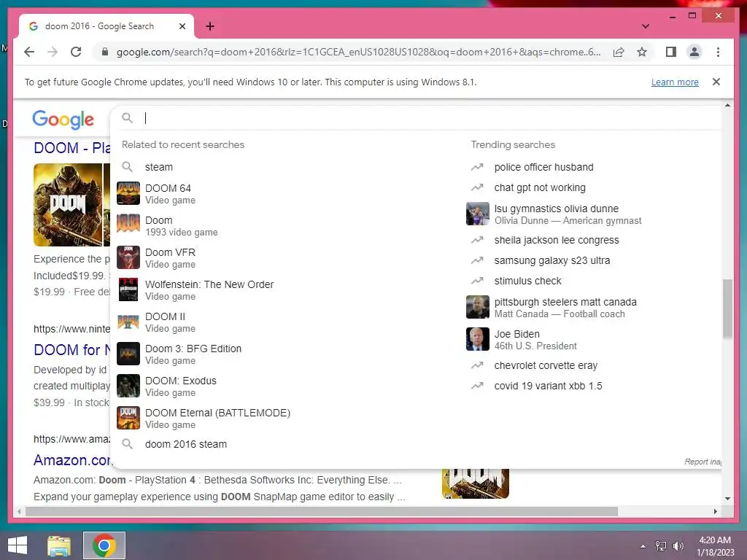Open the Chrome three-dot menu

click(x=718, y=52)
